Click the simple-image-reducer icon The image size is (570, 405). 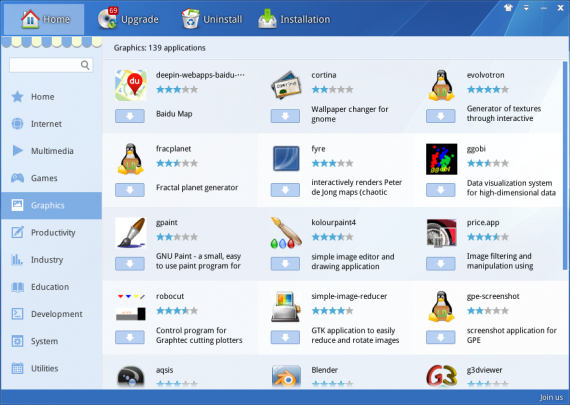[x=286, y=307]
